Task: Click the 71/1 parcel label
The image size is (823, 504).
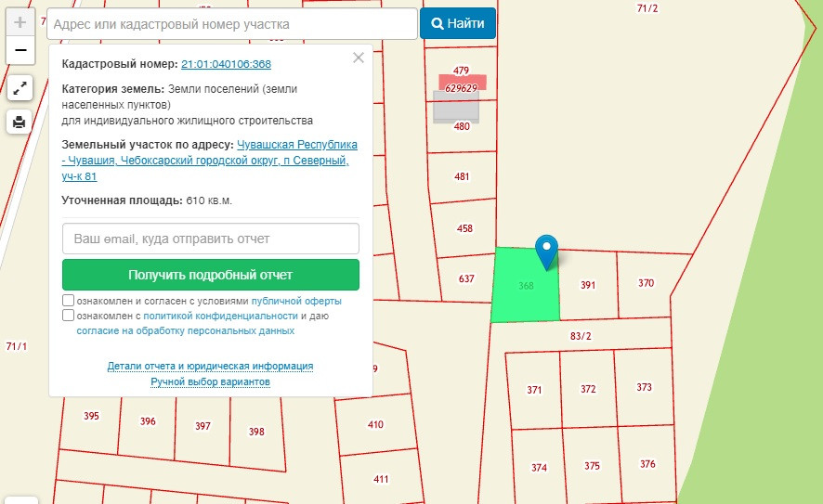Action: click(x=17, y=346)
